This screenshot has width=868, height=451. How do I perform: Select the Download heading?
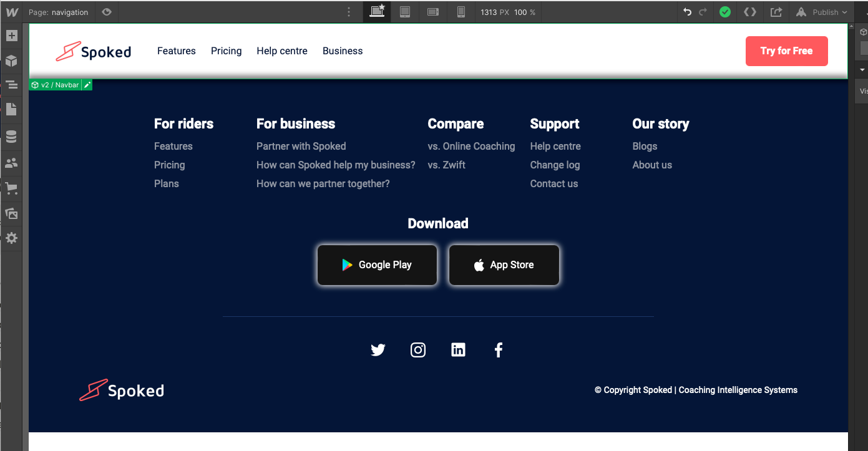(438, 223)
